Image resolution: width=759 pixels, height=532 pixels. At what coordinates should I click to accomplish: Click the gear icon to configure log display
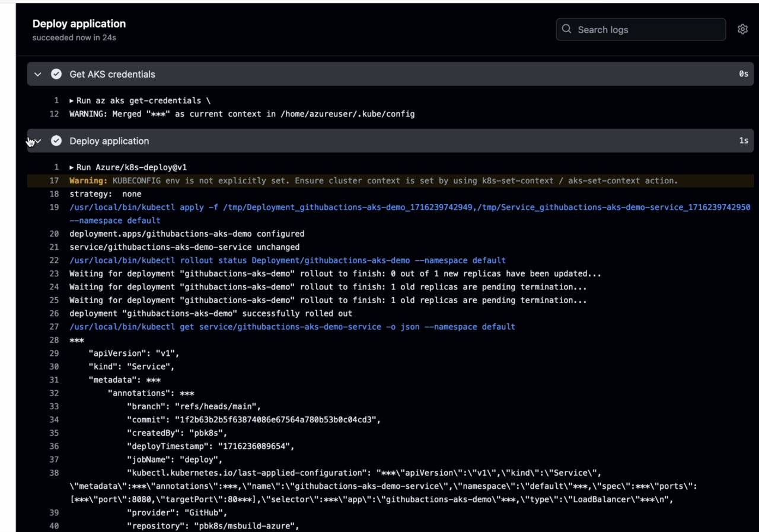742,28
